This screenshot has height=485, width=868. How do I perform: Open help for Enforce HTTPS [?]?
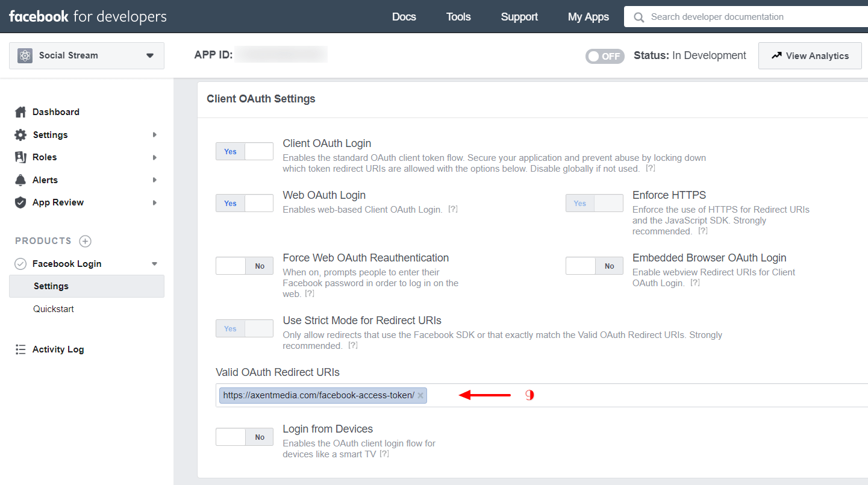click(x=702, y=231)
